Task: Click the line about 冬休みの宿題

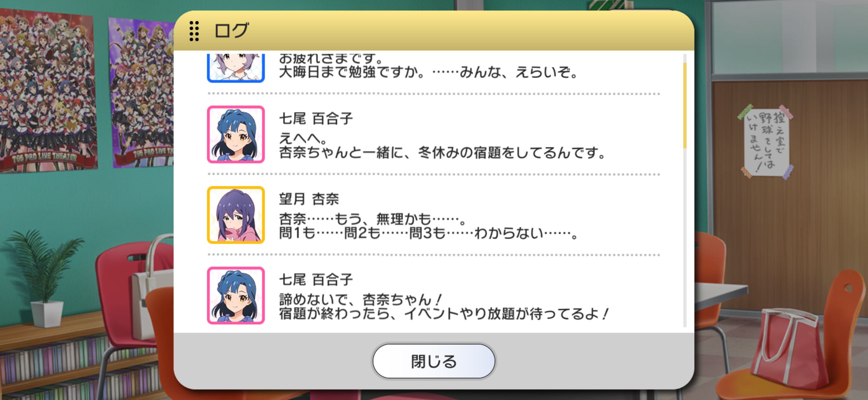Action: pos(442,153)
